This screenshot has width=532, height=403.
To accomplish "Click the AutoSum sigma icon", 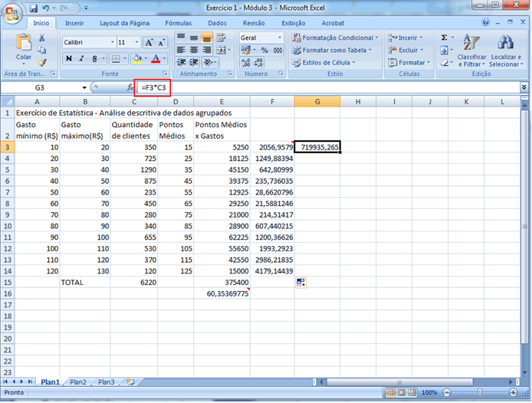I will click(x=445, y=38).
